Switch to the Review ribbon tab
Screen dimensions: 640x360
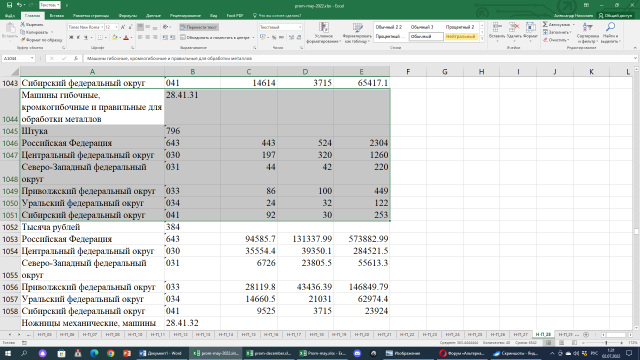pos(185,16)
